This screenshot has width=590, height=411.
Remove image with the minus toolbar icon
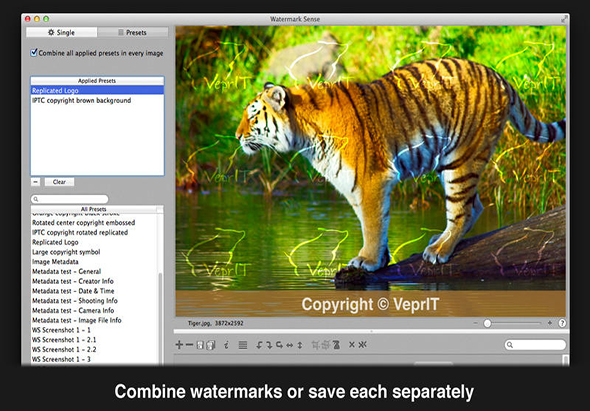tap(190, 344)
